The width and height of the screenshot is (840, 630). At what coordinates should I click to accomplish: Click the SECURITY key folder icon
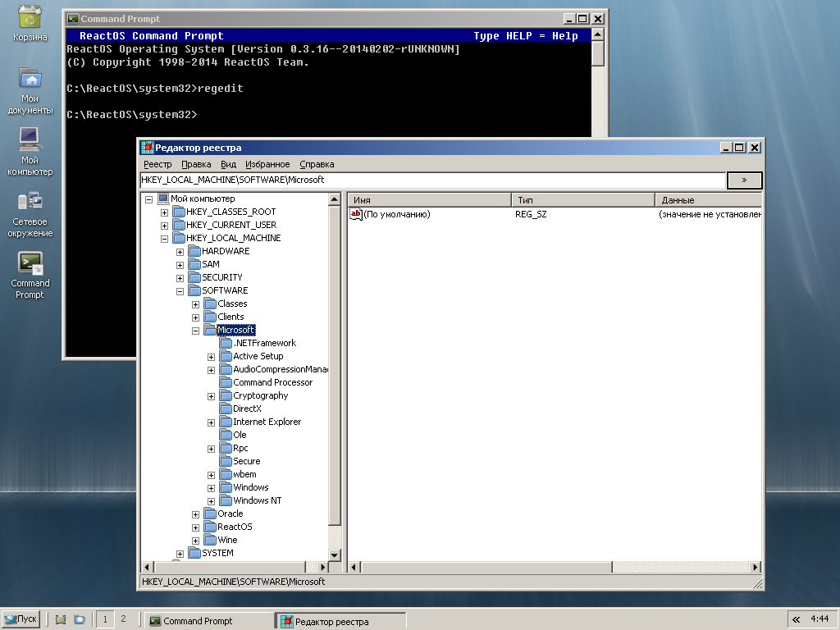194,277
